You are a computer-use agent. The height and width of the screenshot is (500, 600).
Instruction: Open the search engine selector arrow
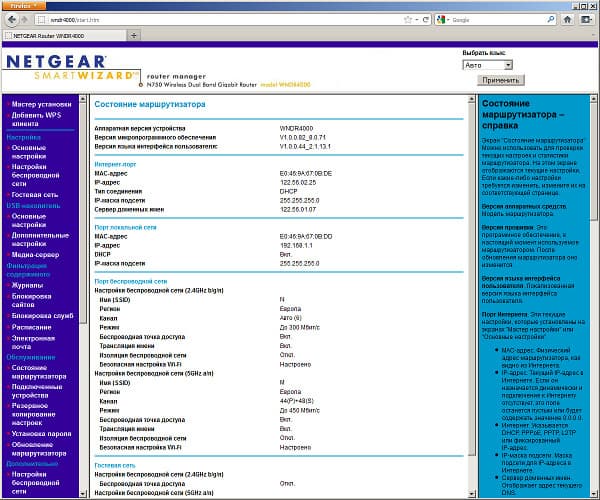(448, 20)
